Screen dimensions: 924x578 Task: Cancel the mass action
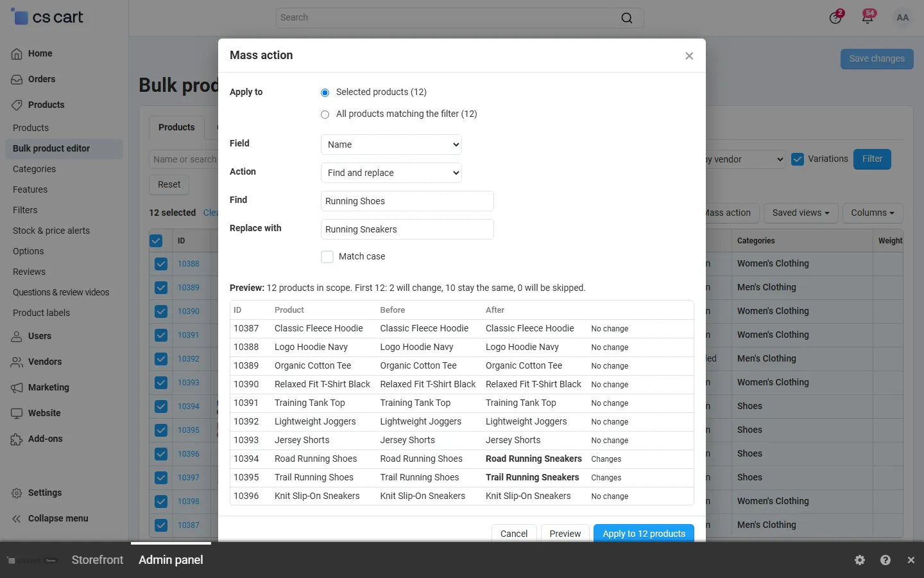tap(514, 533)
